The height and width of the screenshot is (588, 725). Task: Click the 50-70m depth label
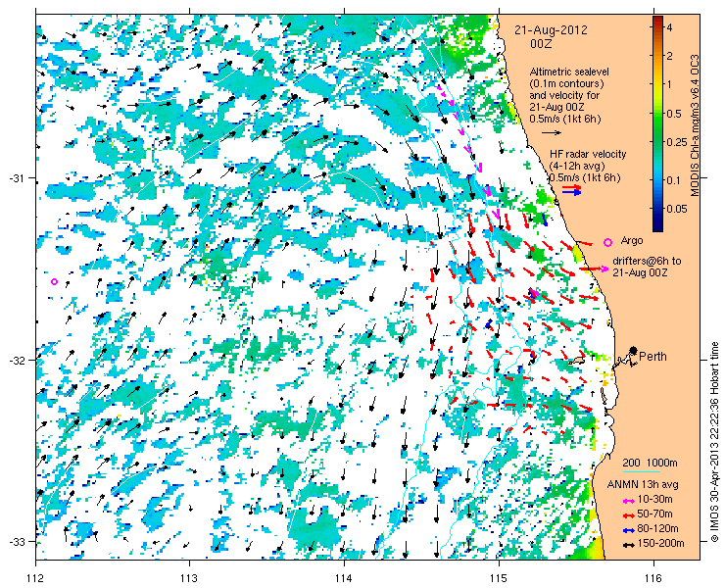(x=654, y=514)
